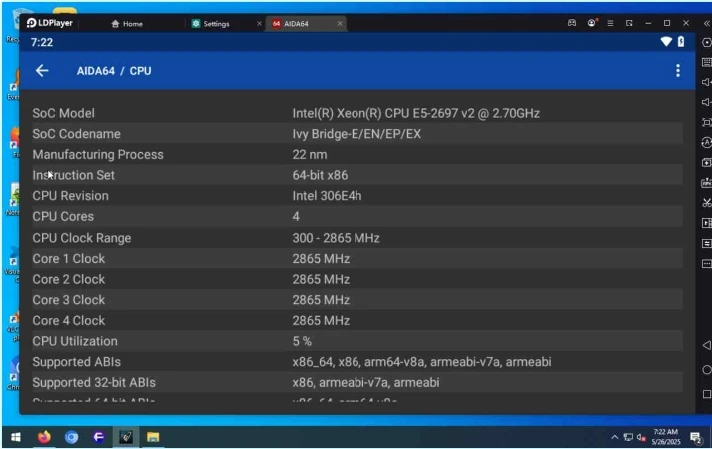Open the More ellipsis icon in sidebar
Viewport: 712px width, 449px height.
[x=707, y=263]
